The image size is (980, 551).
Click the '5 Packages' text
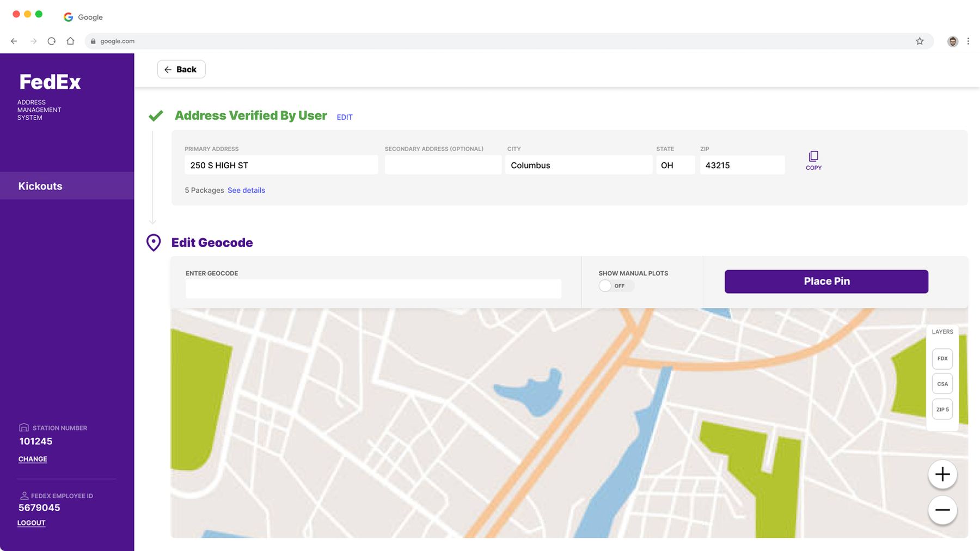pyautogui.click(x=204, y=190)
